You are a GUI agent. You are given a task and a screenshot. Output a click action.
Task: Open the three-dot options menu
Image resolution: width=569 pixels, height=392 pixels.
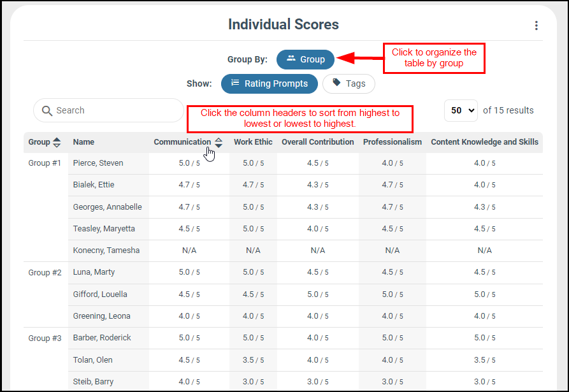536,25
